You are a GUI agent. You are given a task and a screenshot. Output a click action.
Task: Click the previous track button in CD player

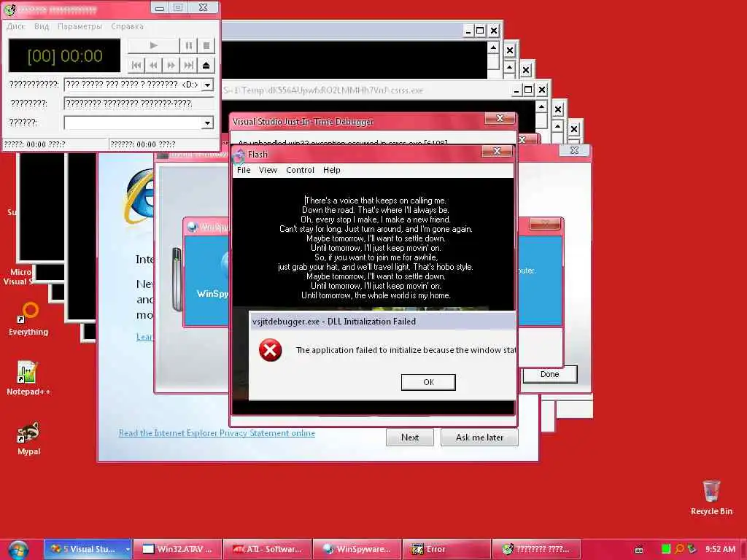click(136, 65)
